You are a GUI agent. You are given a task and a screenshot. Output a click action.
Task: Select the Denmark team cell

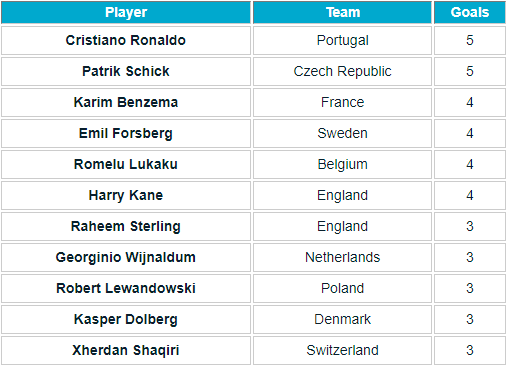(342, 319)
